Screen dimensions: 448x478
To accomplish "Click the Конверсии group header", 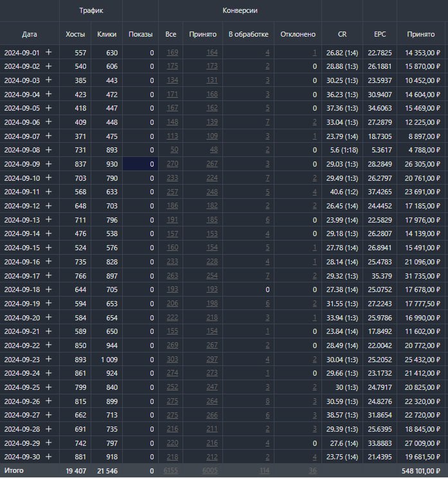I will [240, 10].
